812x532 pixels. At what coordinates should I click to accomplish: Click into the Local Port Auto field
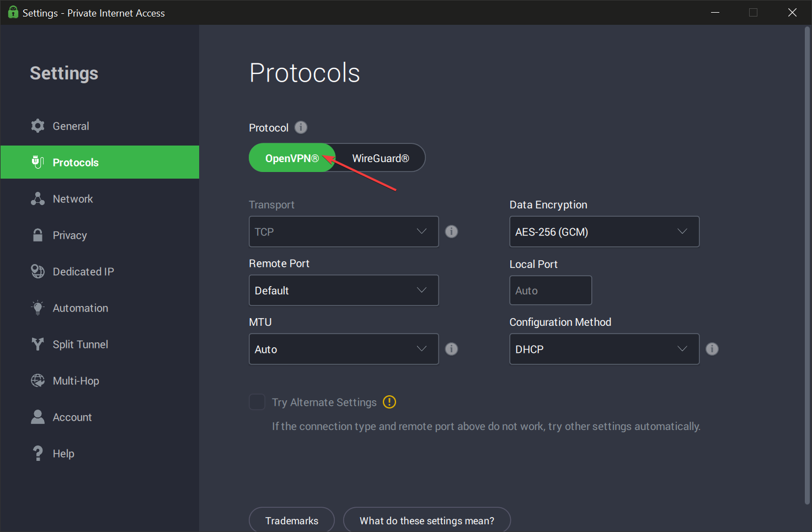551,291
